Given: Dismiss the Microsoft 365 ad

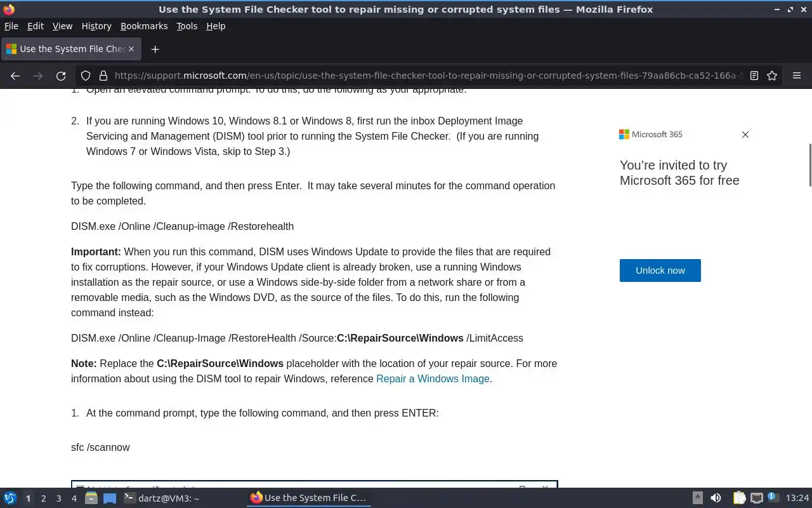Looking at the screenshot, I should (x=745, y=135).
